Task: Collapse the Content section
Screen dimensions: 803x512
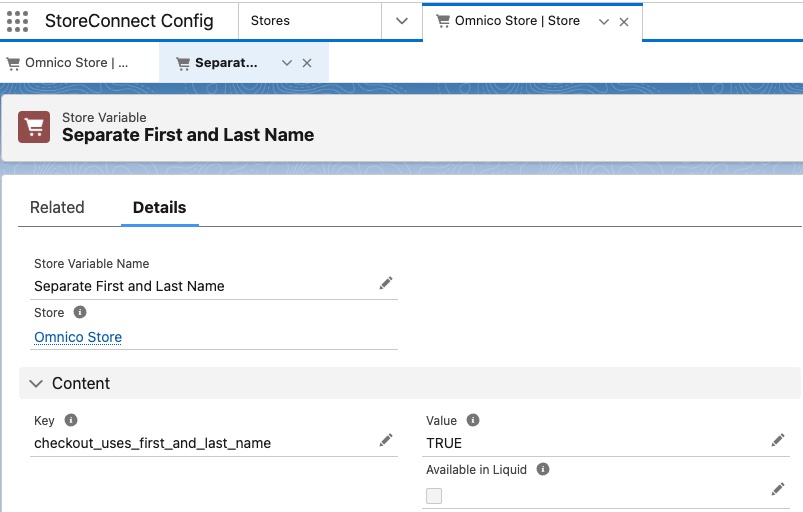Action: (x=37, y=384)
